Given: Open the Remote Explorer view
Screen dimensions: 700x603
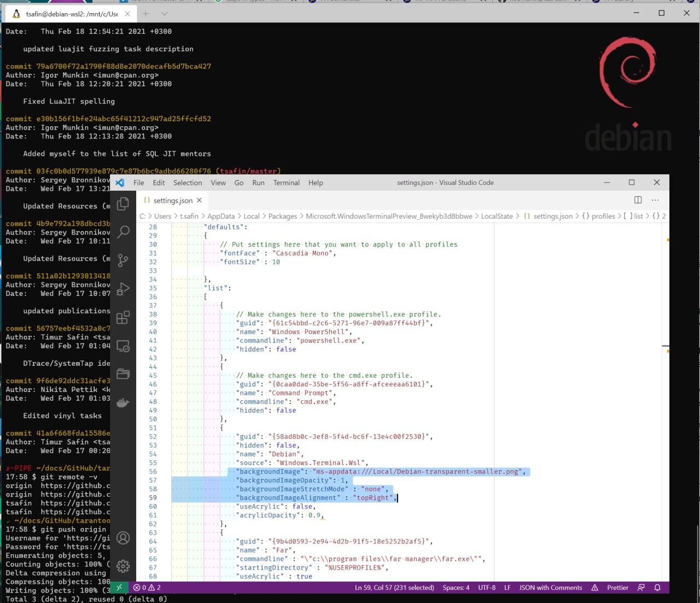Looking at the screenshot, I should click(x=123, y=346).
